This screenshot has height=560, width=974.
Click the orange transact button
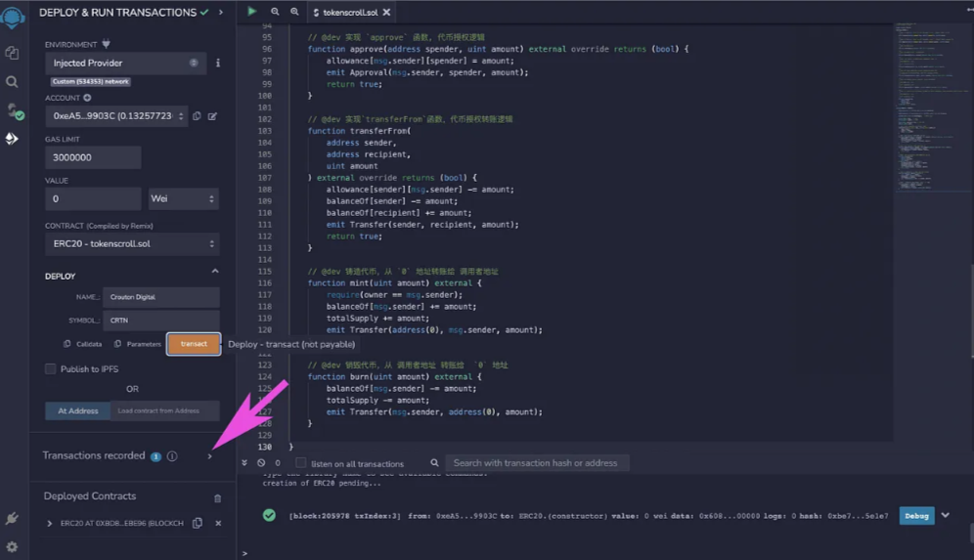tap(194, 344)
